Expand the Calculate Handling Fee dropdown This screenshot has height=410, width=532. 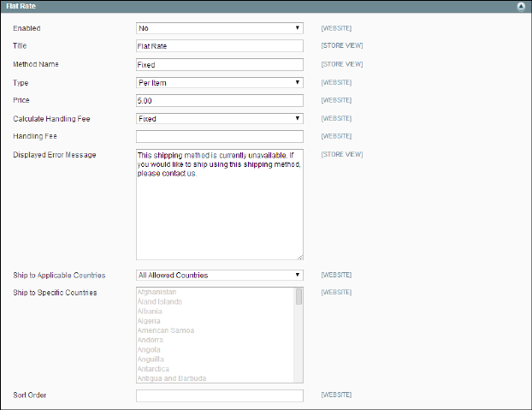(x=220, y=119)
